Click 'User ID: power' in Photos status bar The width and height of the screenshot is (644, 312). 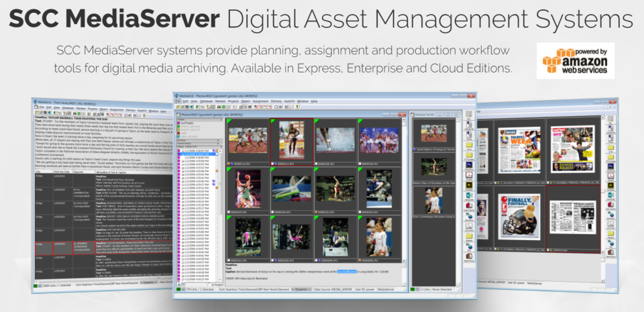(x=365, y=289)
